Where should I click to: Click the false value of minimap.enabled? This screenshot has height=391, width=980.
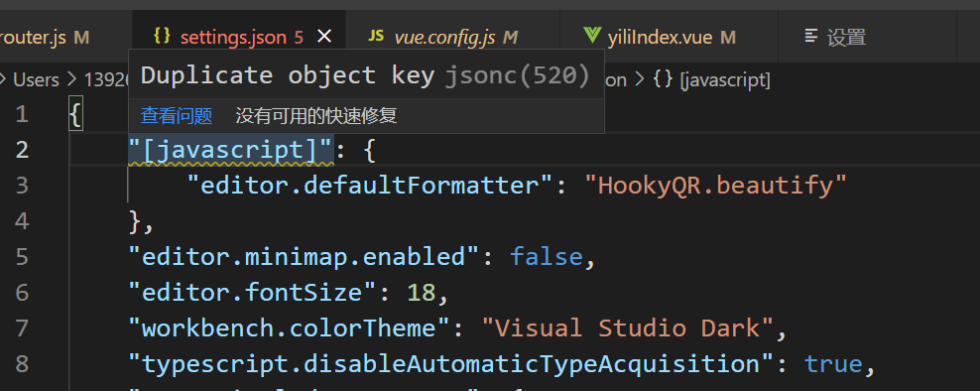point(547,256)
